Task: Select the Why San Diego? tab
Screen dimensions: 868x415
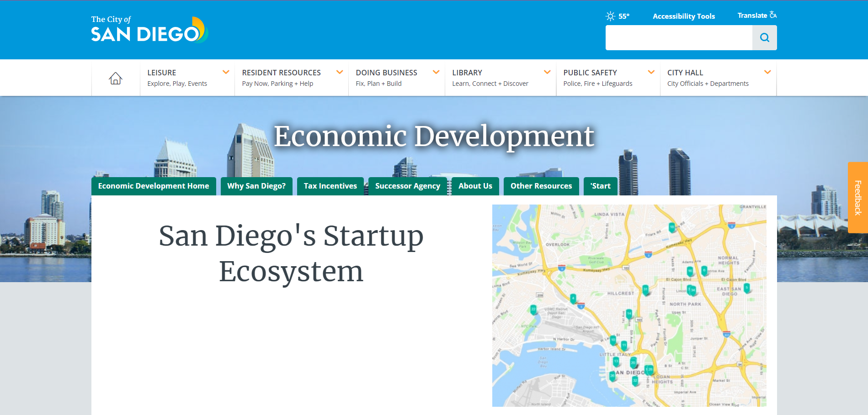Action: [256, 186]
